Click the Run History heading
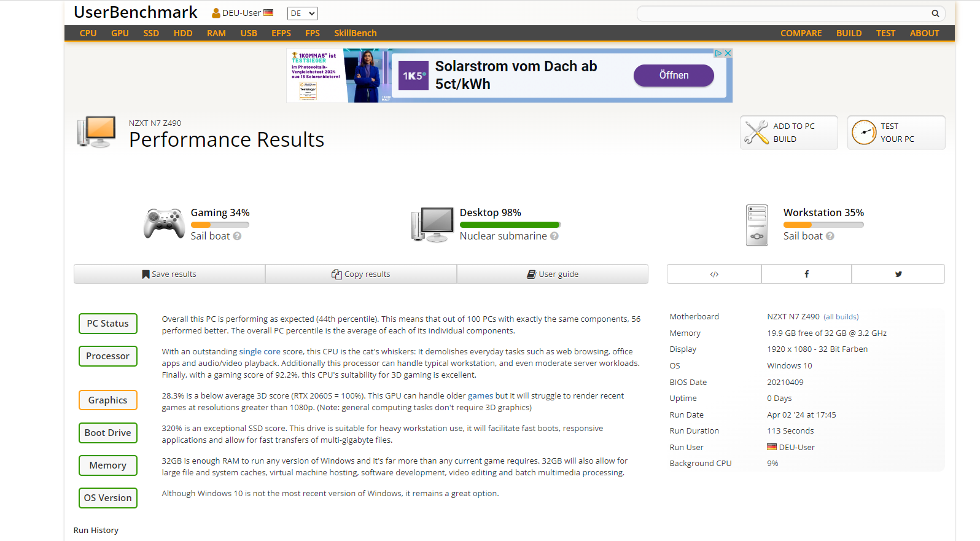 [96, 531]
